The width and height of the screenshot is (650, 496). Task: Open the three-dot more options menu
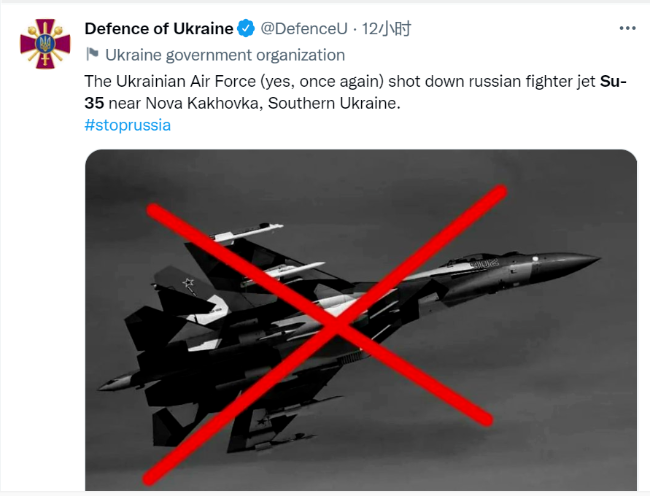[x=627, y=28]
